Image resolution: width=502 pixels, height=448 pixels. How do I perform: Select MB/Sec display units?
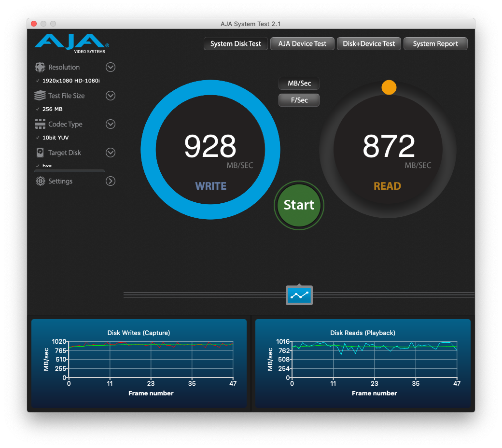(x=299, y=83)
